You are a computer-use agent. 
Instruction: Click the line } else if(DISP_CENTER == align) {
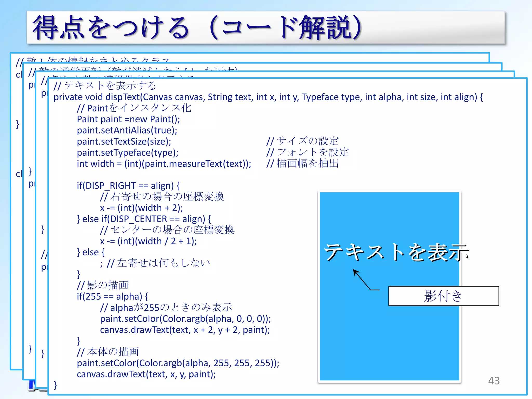[x=144, y=219]
